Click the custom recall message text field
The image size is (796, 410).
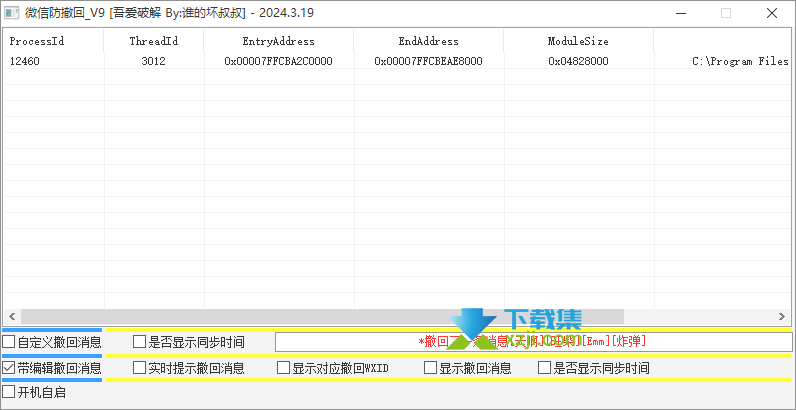tap(534, 341)
